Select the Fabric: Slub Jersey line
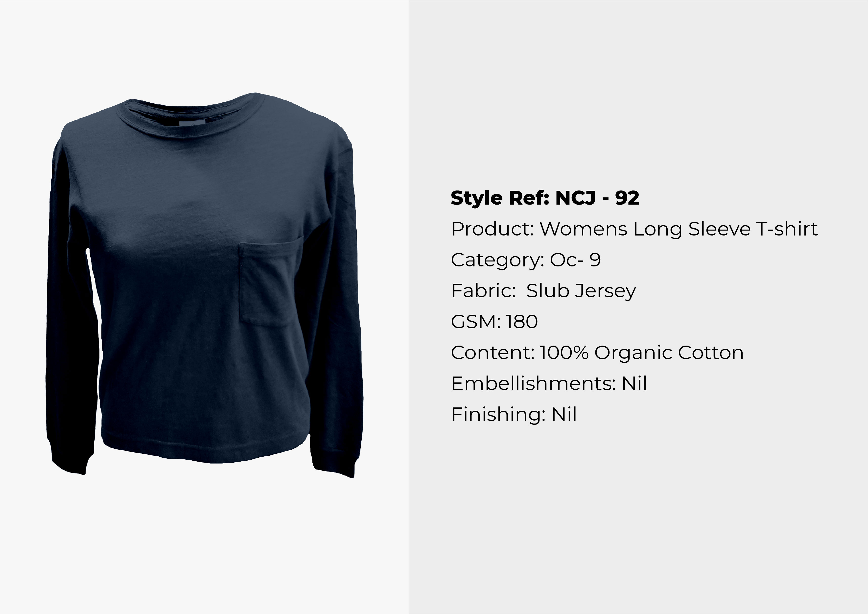 click(544, 291)
